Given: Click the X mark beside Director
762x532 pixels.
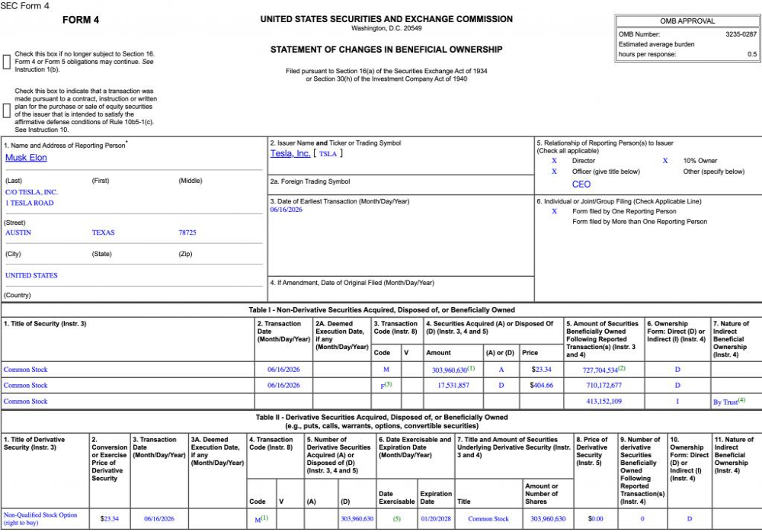Looking at the screenshot, I should coord(554,161).
